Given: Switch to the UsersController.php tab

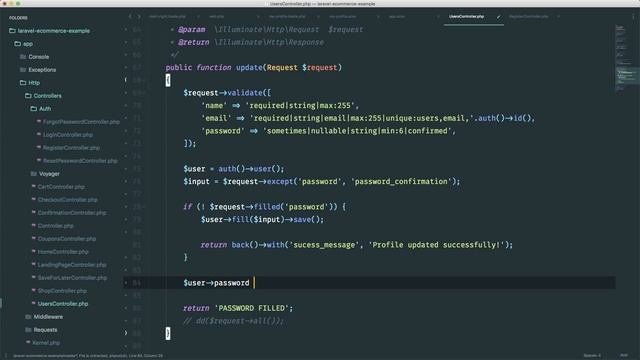Looking at the screenshot, I should [466, 17].
